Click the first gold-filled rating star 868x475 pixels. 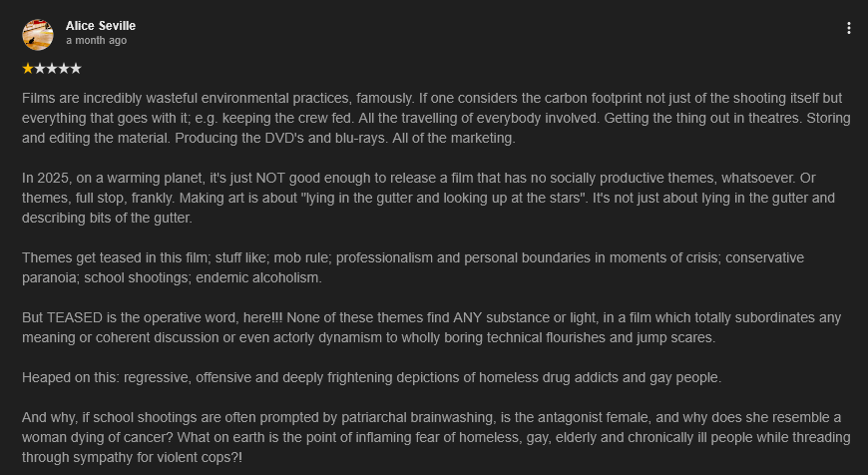tap(28, 69)
